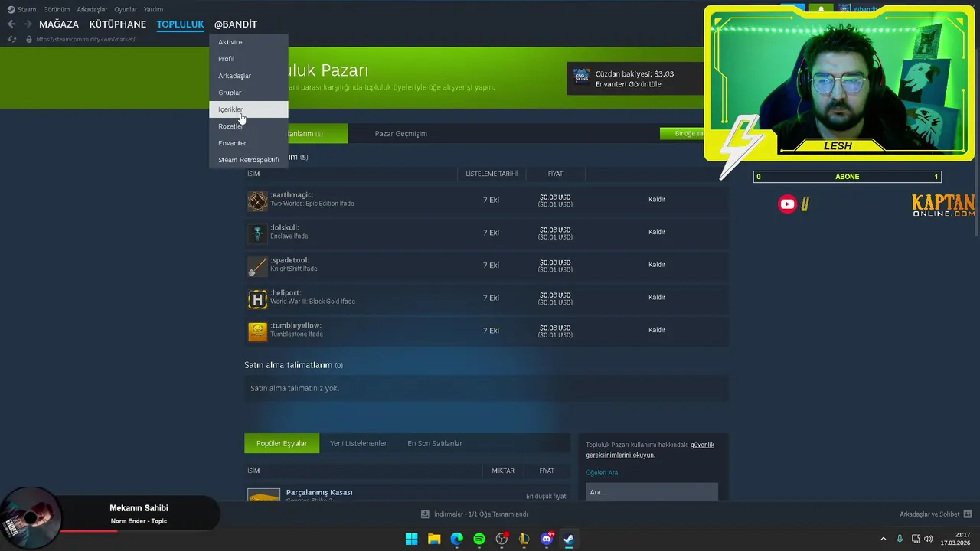Click the YouTube icon in stream overlay
This screenshot has width=980, height=551.
[x=787, y=204]
